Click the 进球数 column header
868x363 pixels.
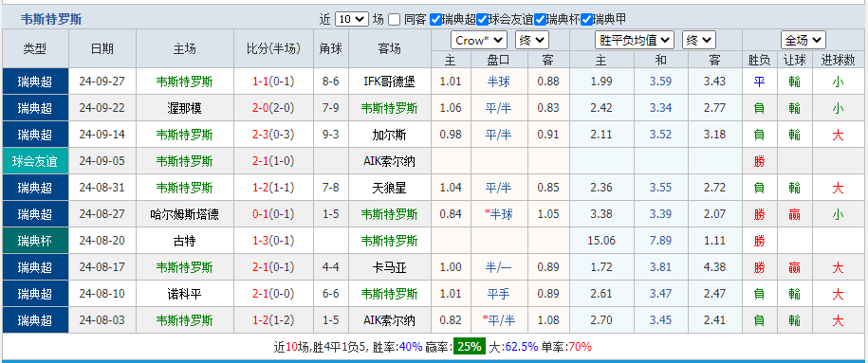coord(838,61)
